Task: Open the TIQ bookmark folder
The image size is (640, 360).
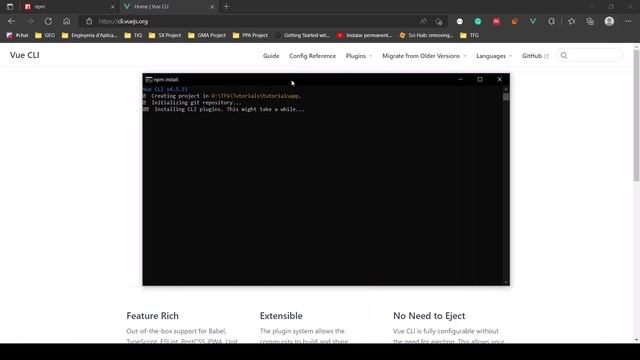Action: coord(133,36)
